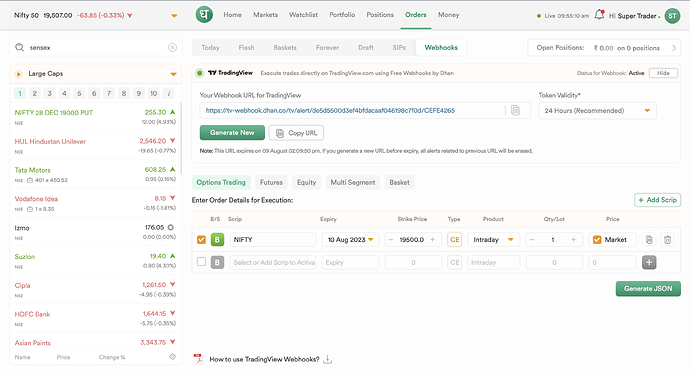Open the Watchlist menu
This screenshot has height=375, width=690.
click(303, 15)
